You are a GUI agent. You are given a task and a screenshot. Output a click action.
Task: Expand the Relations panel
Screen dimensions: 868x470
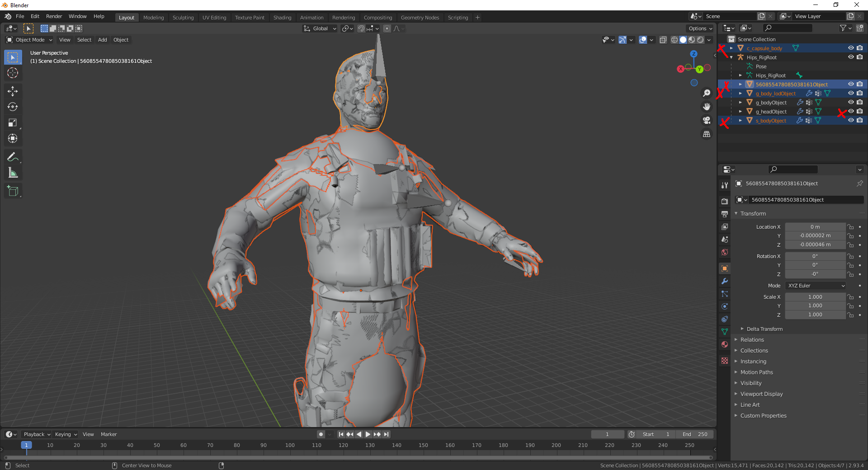752,340
